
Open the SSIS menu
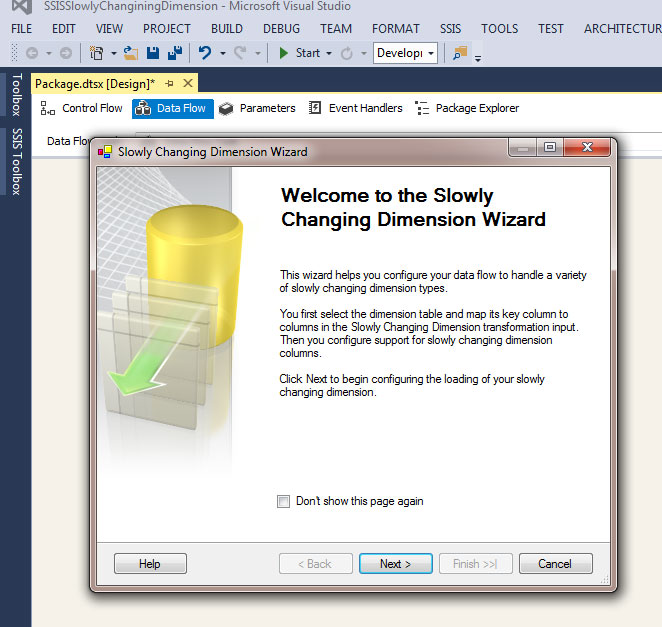450,29
